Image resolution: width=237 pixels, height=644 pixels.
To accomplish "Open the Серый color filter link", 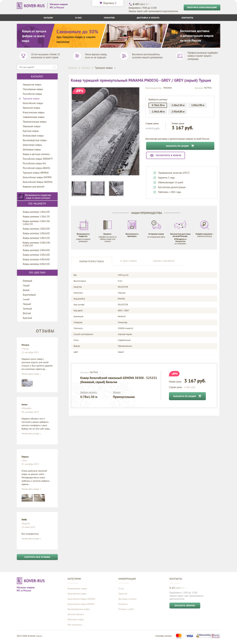I will click(26, 286).
